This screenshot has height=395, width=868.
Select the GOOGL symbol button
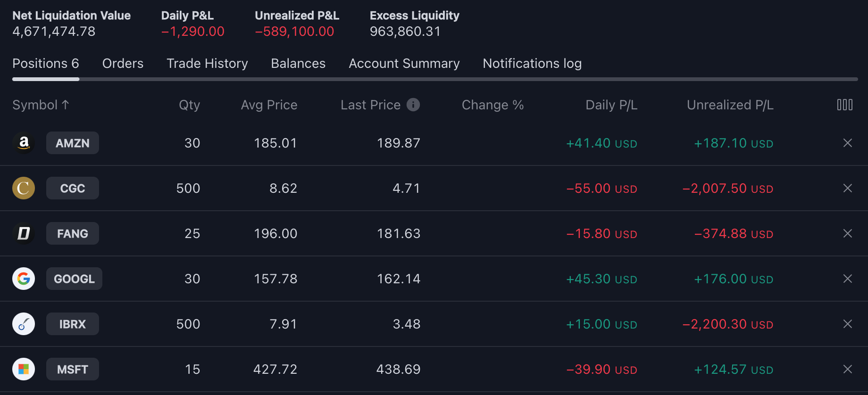tap(74, 279)
